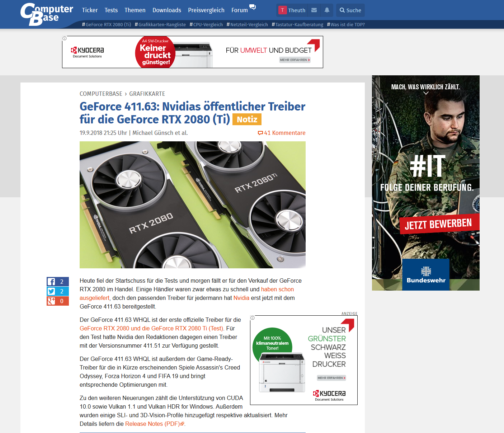Open the #Grafikkarten-Rangliste tag
Screen dimensions: 504x433
tap(160, 24)
